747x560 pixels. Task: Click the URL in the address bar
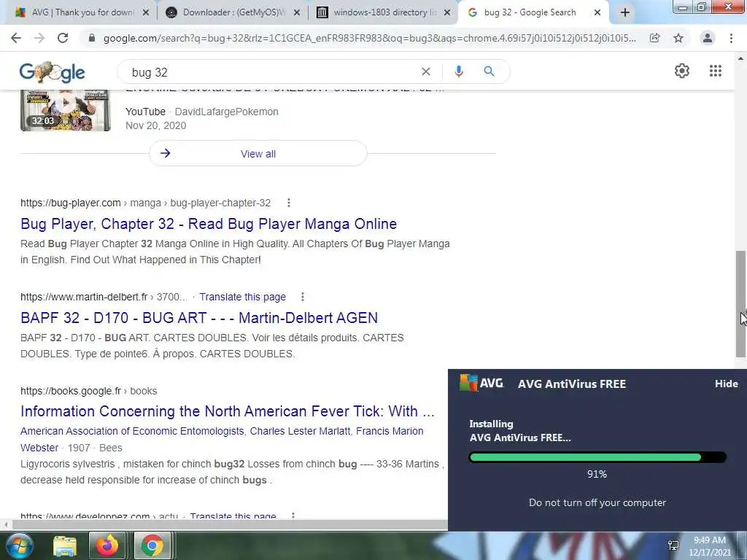[370, 38]
